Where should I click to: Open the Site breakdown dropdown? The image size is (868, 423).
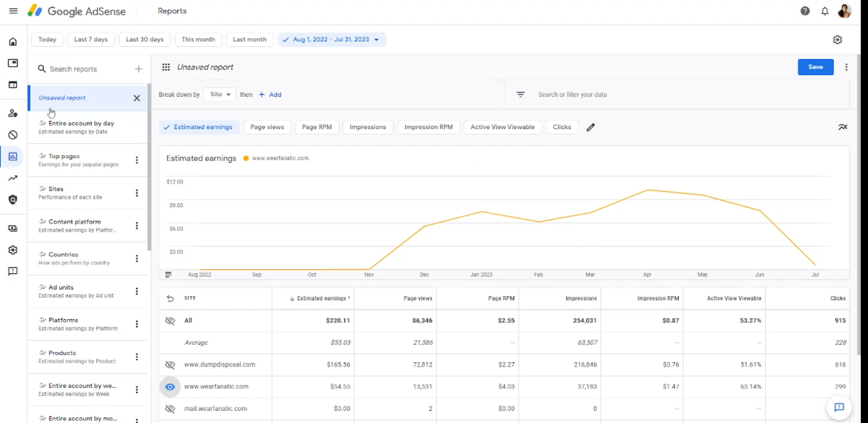(220, 95)
